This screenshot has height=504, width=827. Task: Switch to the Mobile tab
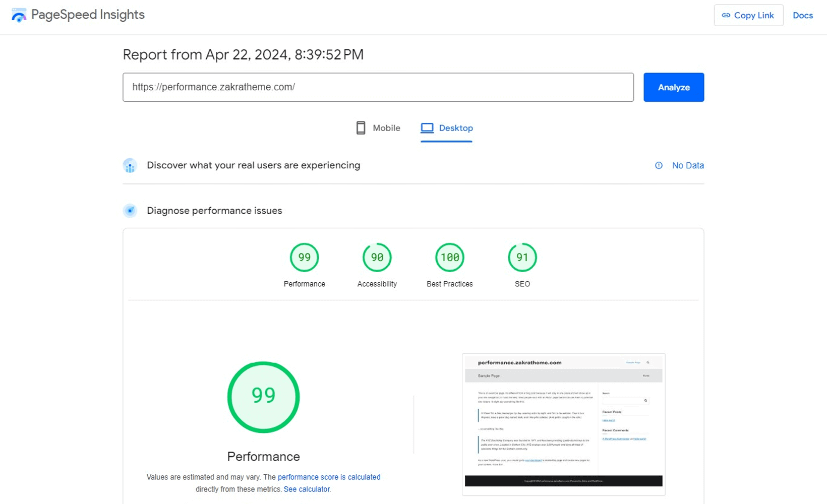(378, 128)
